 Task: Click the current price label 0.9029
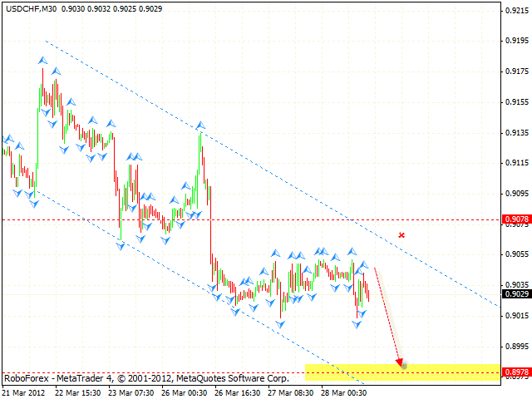coord(516,293)
